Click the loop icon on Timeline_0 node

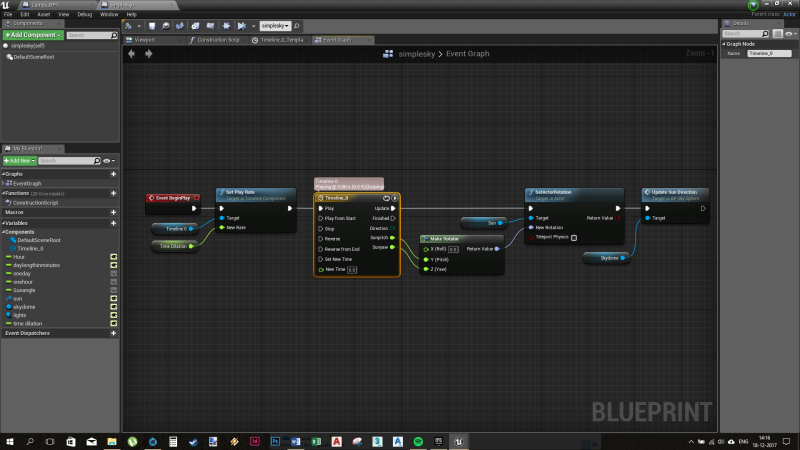tap(386, 198)
